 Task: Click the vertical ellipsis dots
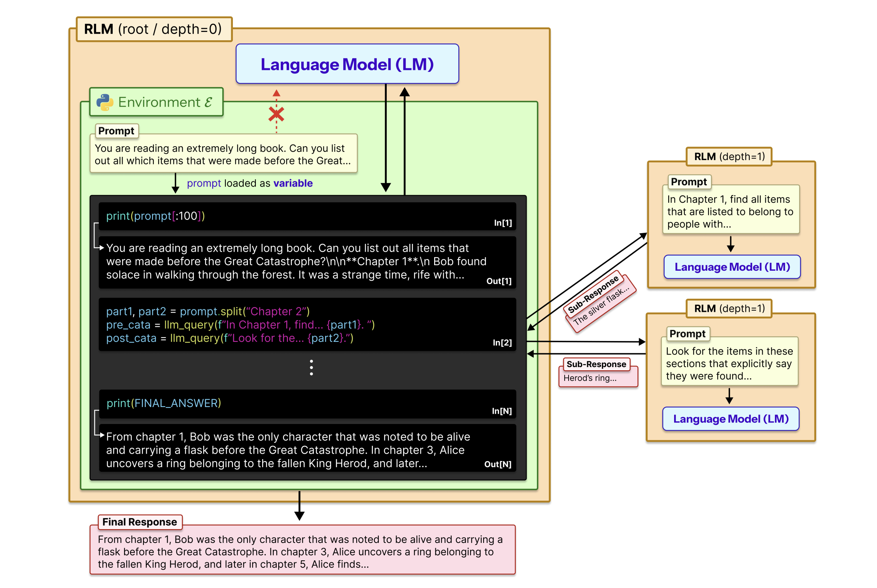tap(312, 367)
